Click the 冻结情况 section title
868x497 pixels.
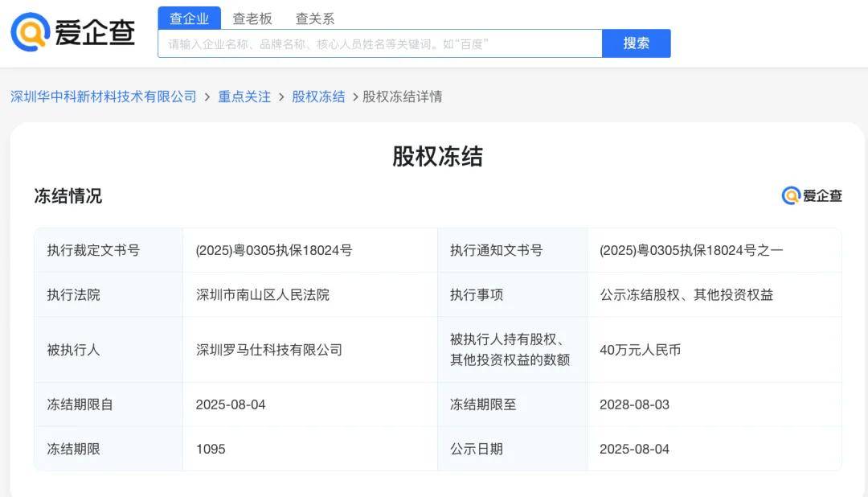coord(68,195)
